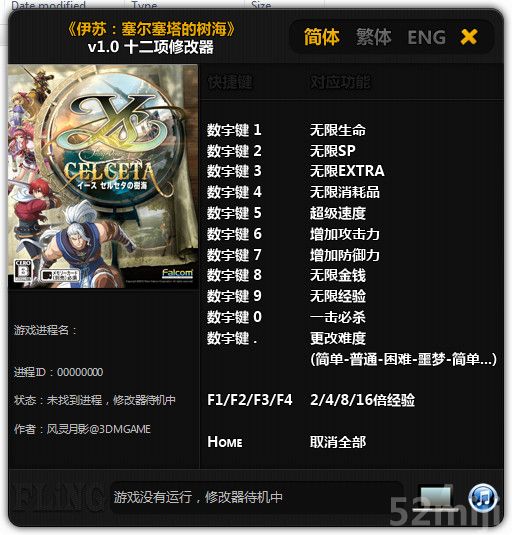Image resolution: width=512 pixels, height=535 pixels.
Task: Click the yellow X close icon
Action: 469,37
